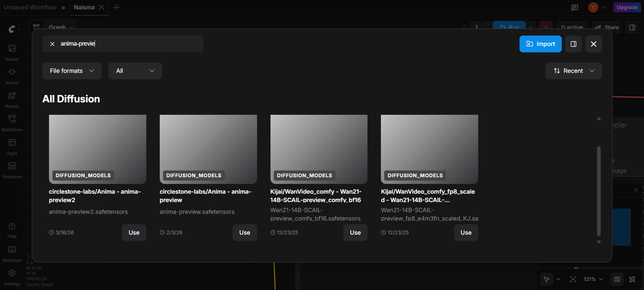Image resolution: width=644 pixels, height=290 pixels.
Task: Click the model list scrollbar up arrow
Action: tap(599, 118)
